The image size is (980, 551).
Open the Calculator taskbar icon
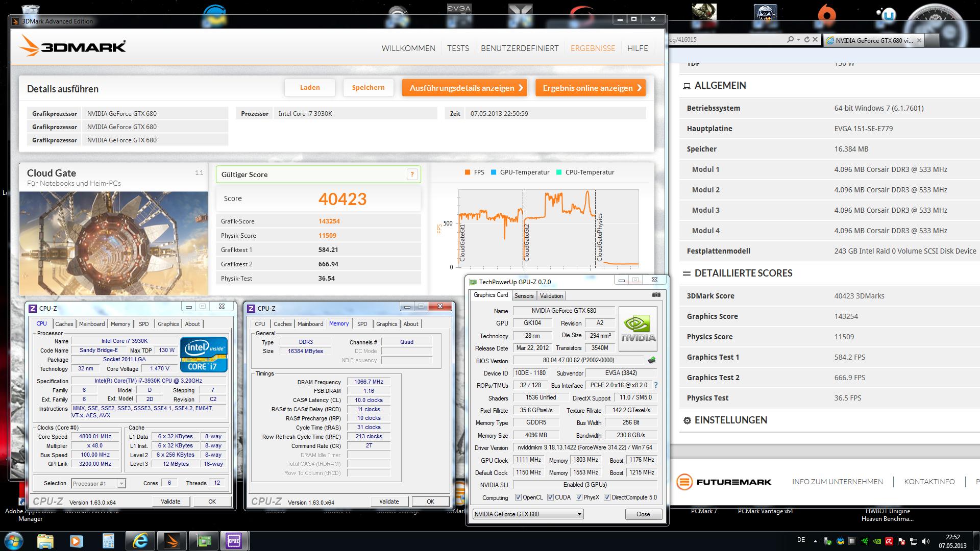pyautogui.click(x=108, y=540)
